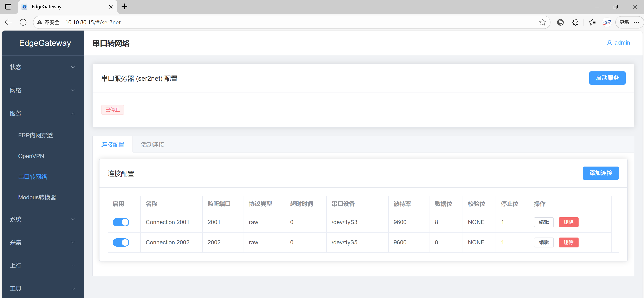Disable Connection 2001 toggle switch

[121, 222]
